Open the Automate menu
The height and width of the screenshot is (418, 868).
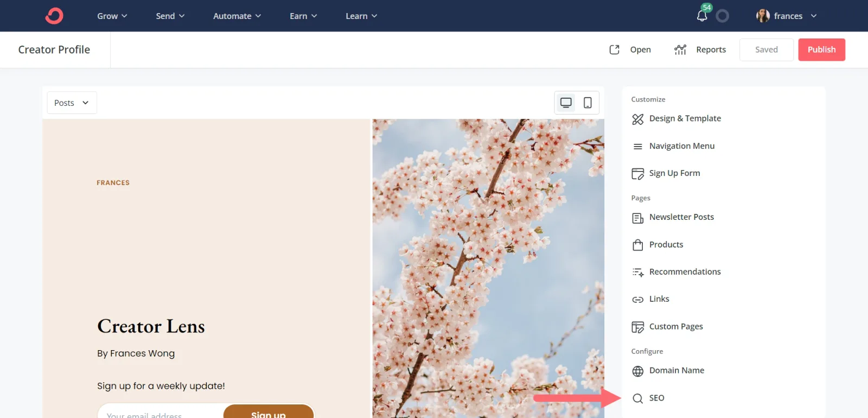237,16
